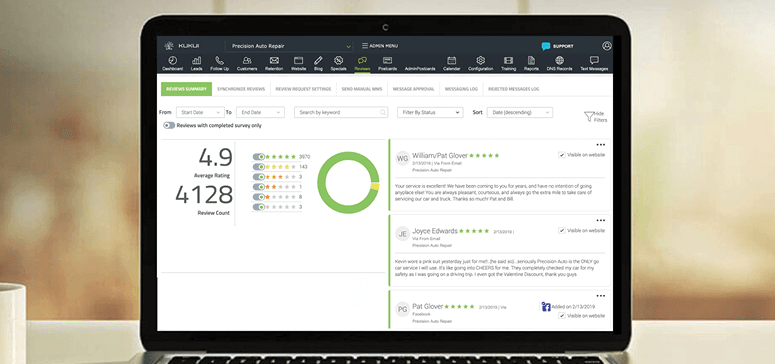The height and width of the screenshot is (364, 775).
Task: Click the Support chat icon
Action: 546,46
